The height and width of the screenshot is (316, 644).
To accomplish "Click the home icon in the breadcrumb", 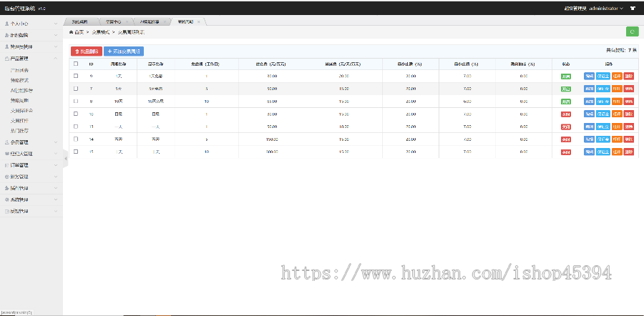I will coord(71,32).
